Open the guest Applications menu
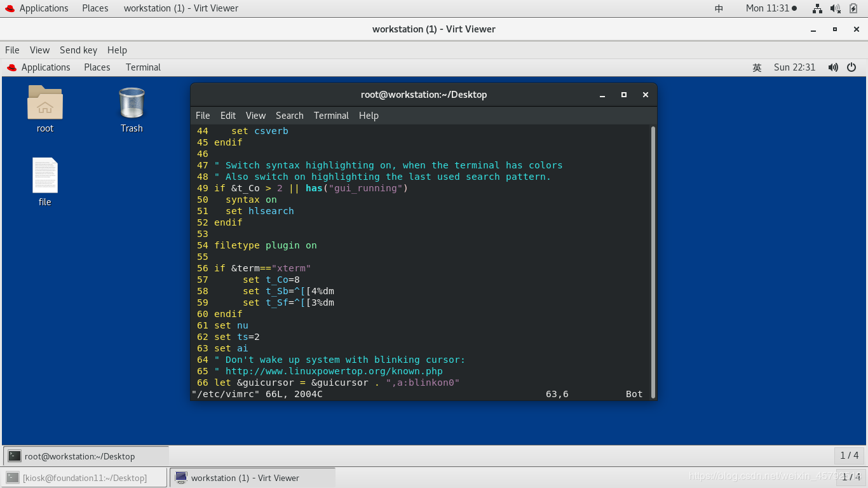 (x=46, y=67)
